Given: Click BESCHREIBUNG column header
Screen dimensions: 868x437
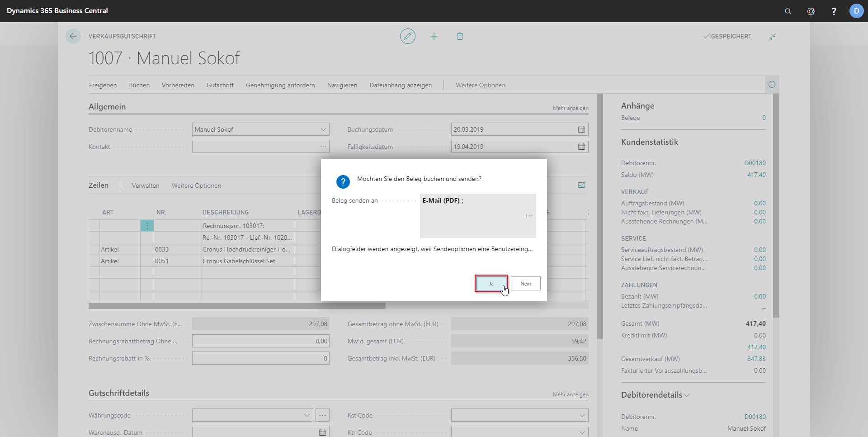Looking at the screenshot, I should pos(226,212).
